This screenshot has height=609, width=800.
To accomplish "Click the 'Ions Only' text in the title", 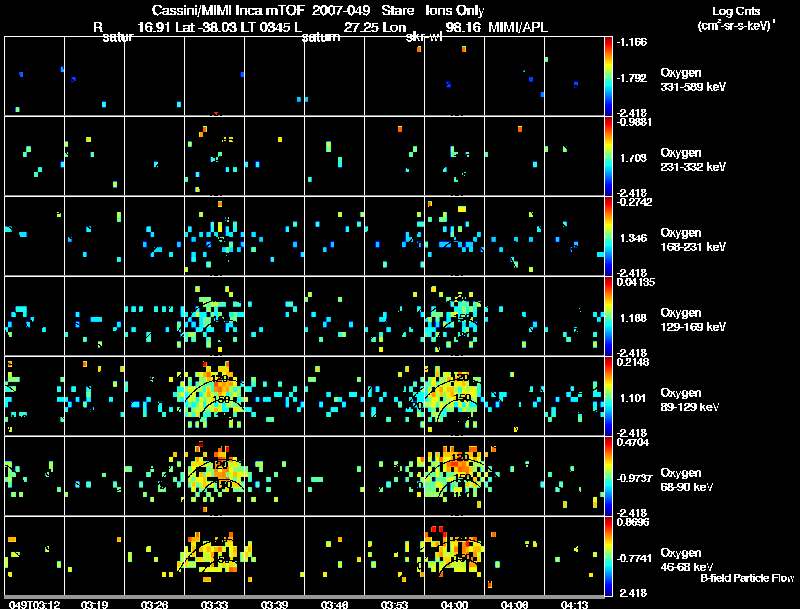I will point(454,11).
